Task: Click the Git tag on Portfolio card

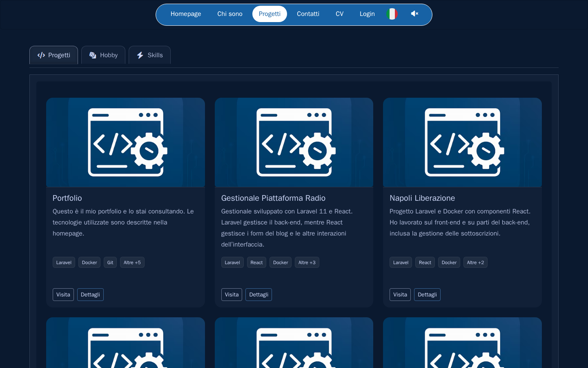Action: pyautogui.click(x=110, y=263)
